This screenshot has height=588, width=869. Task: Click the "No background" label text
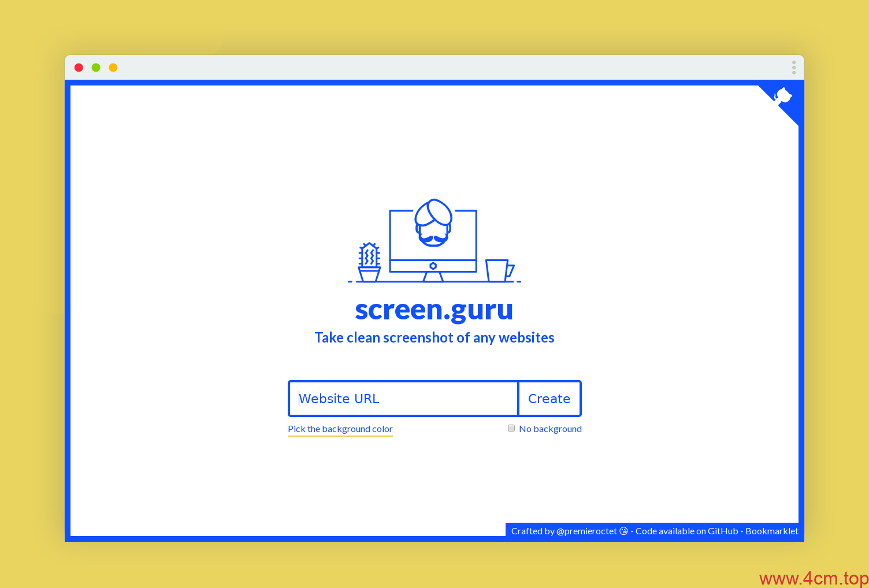coord(550,429)
